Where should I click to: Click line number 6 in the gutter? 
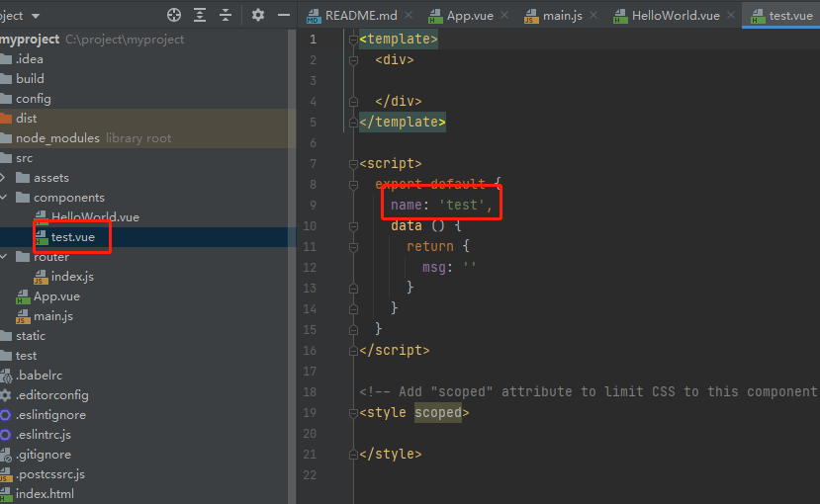coord(313,143)
